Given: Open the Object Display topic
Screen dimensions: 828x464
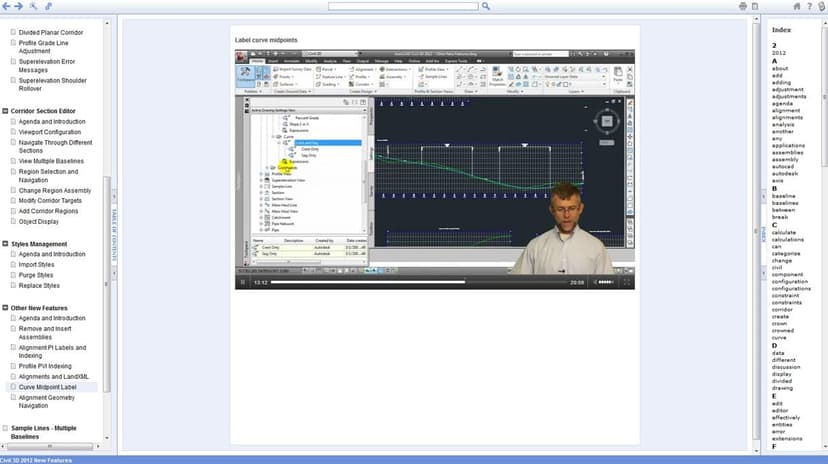Looking at the screenshot, I should (x=39, y=222).
